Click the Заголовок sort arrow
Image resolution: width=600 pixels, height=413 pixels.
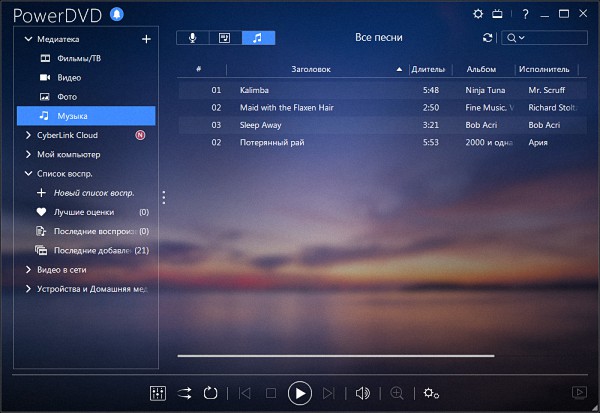coord(399,69)
